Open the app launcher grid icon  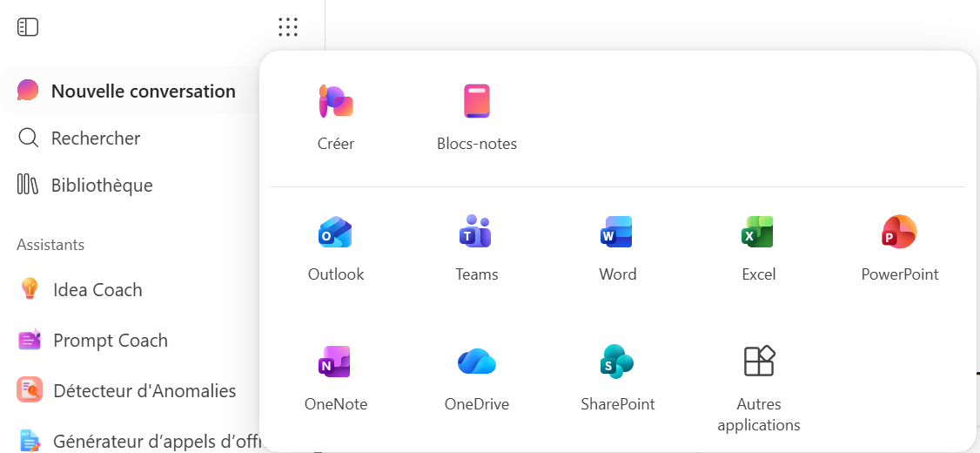pyautogui.click(x=287, y=27)
